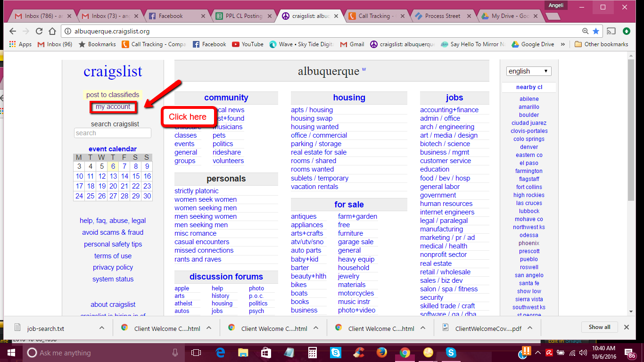Open Calculator from the taskbar
Screen dimensions: 644x362
tap(312, 353)
